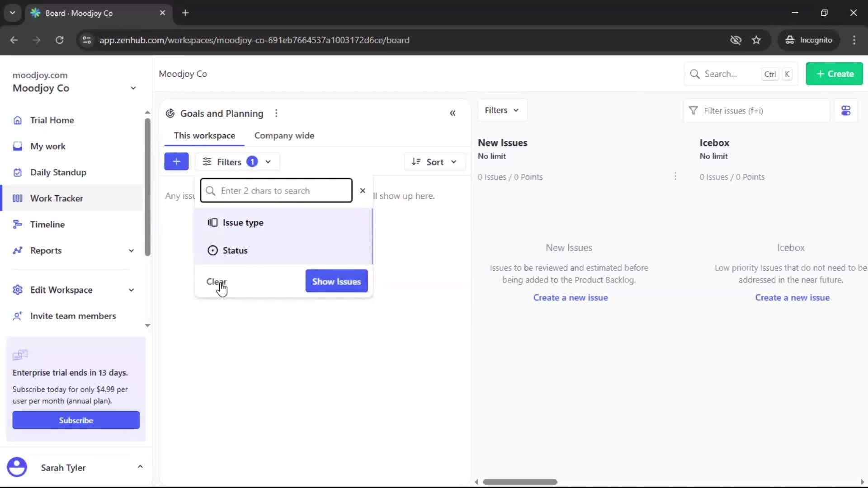Click the add issue plus icon
868x488 pixels.
tap(176, 161)
